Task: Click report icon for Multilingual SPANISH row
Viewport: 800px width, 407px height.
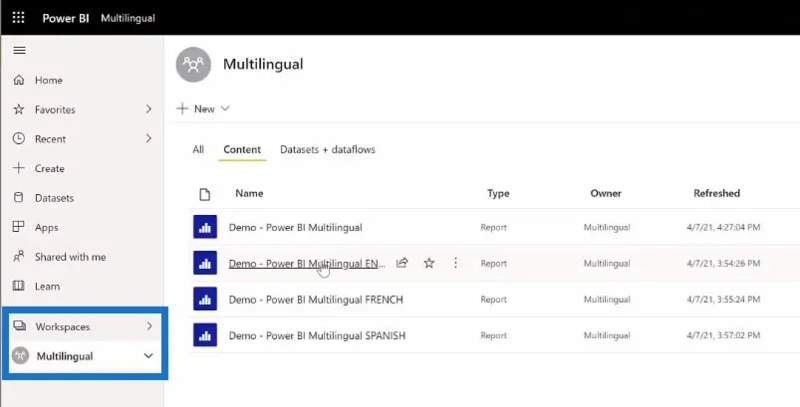Action: click(205, 335)
